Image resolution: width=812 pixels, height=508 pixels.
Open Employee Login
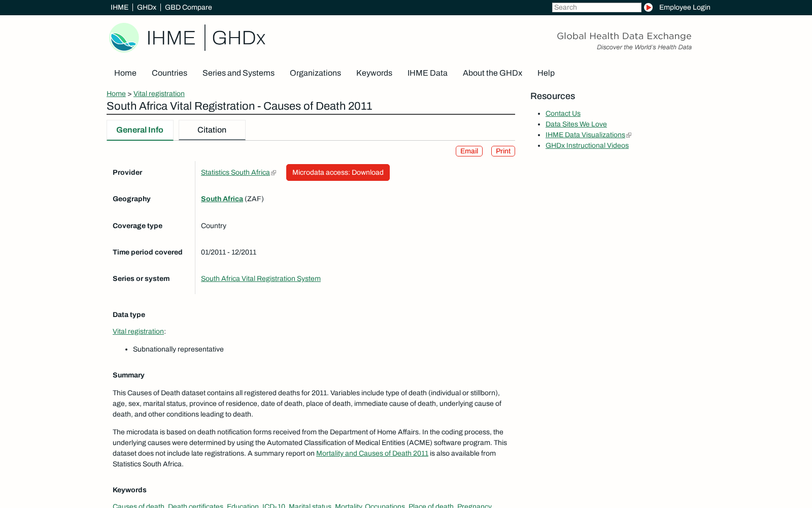point(685,7)
